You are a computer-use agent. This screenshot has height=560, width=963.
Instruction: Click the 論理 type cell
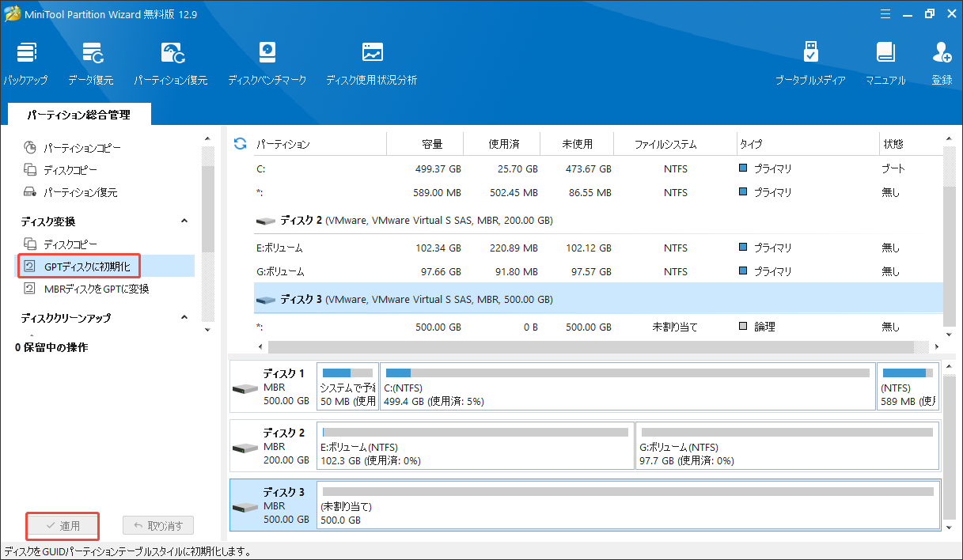point(757,327)
